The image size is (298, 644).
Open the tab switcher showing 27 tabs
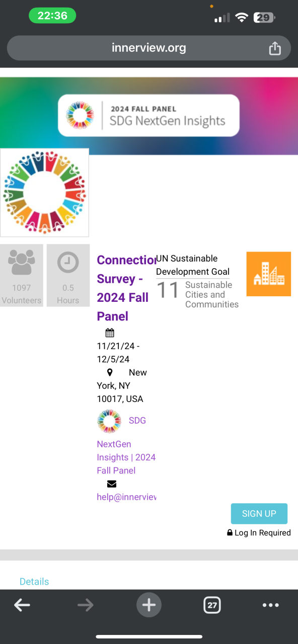click(212, 605)
